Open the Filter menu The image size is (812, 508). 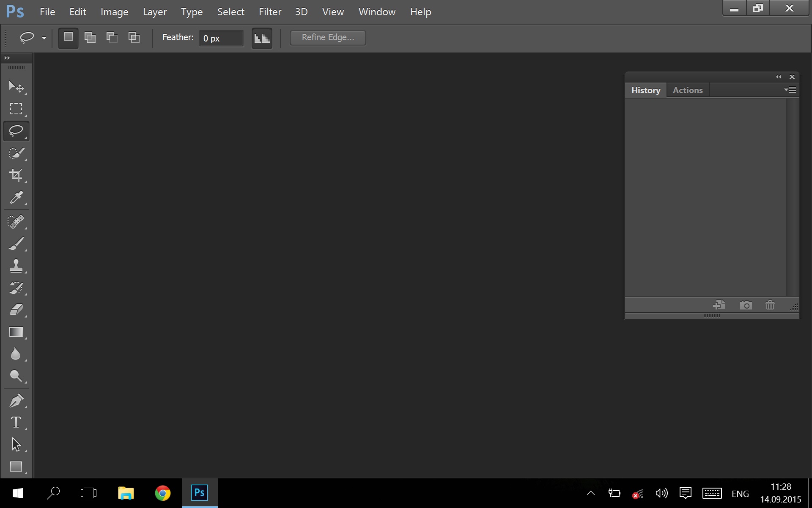[x=270, y=12]
